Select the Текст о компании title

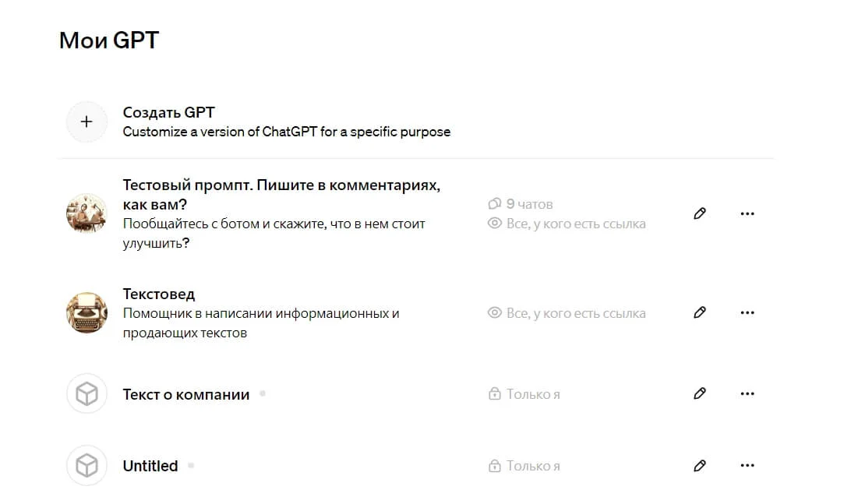point(186,394)
